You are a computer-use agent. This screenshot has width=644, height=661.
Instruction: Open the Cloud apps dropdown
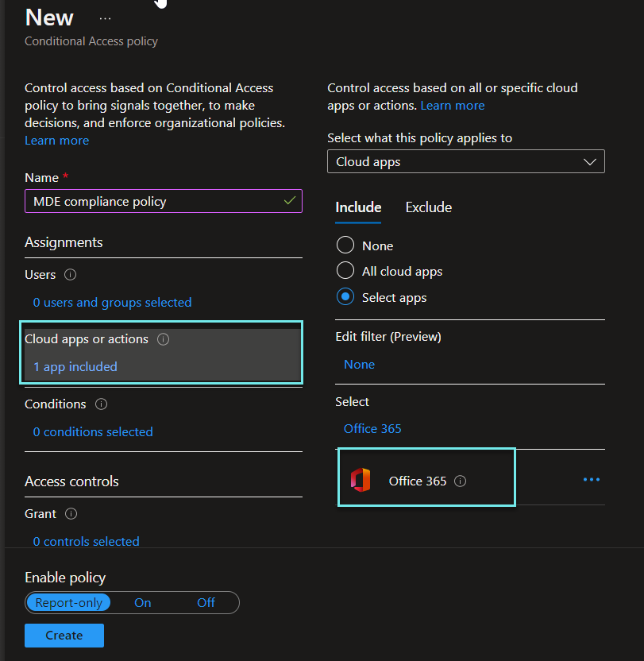[x=466, y=161]
